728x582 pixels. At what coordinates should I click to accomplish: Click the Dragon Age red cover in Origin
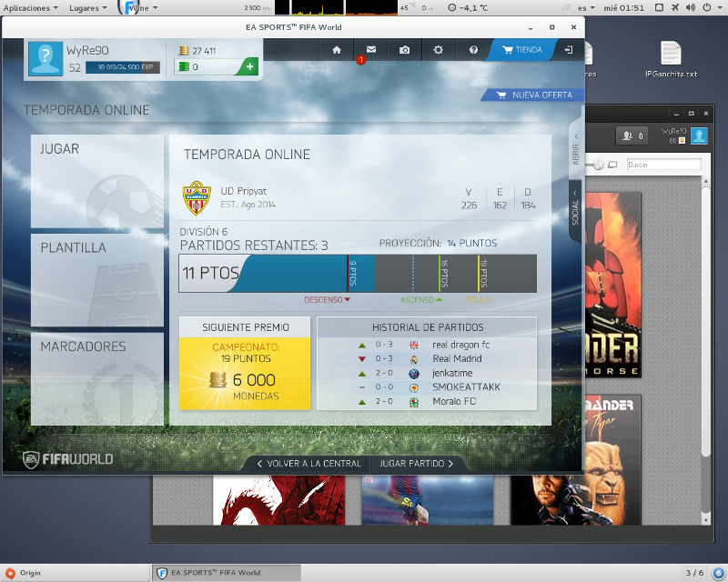pos(278,500)
